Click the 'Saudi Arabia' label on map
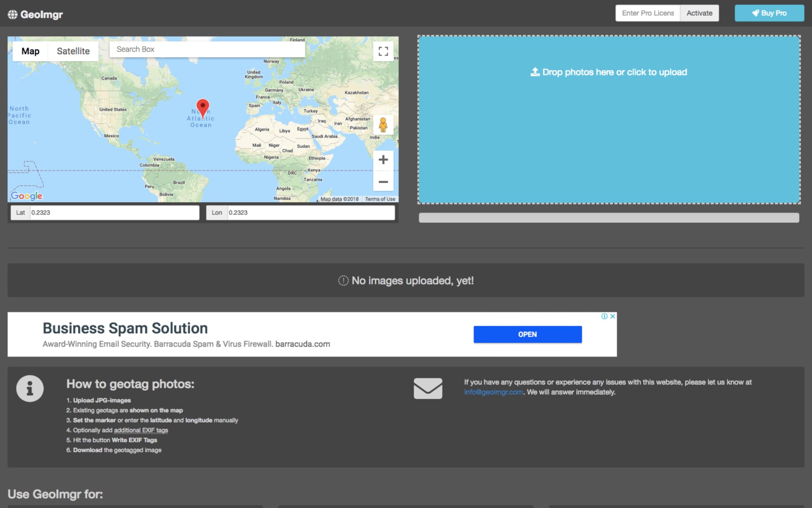The width and height of the screenshot is (812, 508). coord(324,136)
